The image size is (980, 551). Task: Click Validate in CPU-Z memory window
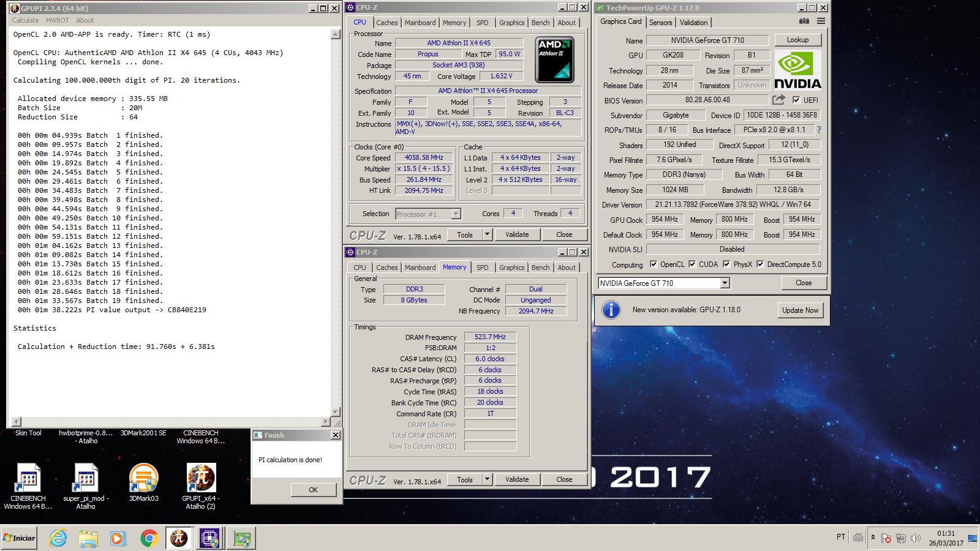[x=517, y=479]
